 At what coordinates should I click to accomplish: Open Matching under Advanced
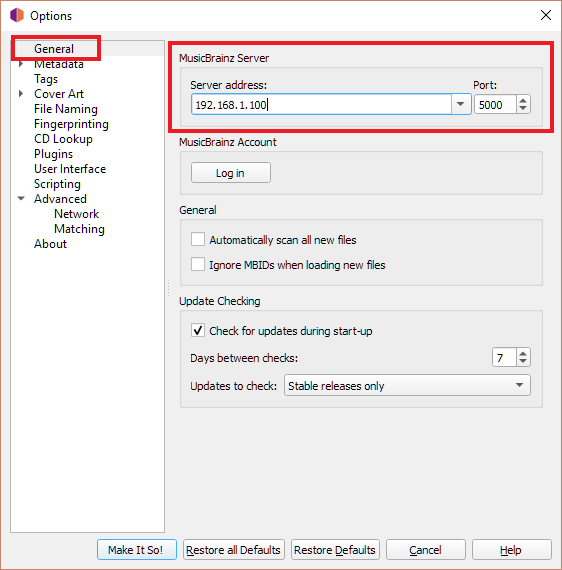coord(79,229)
